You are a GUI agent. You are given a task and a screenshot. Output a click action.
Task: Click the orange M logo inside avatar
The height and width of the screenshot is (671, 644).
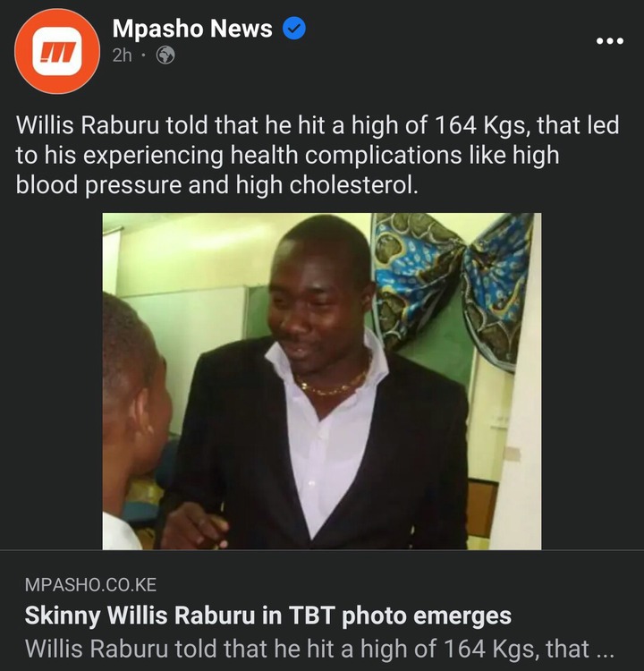click(57, 51)
